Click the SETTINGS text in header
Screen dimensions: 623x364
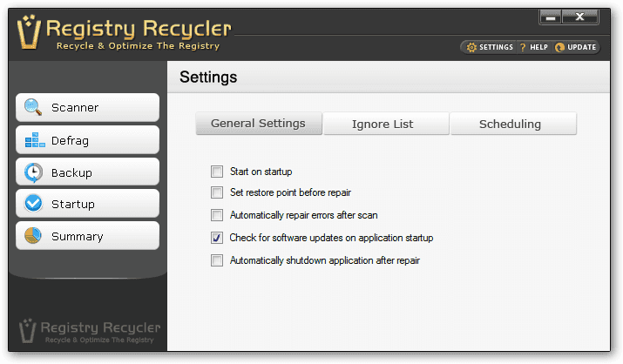pos(496,47)
